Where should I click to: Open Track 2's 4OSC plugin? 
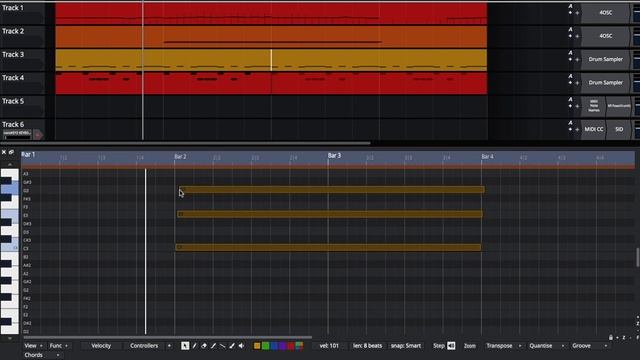click(605, 36)
